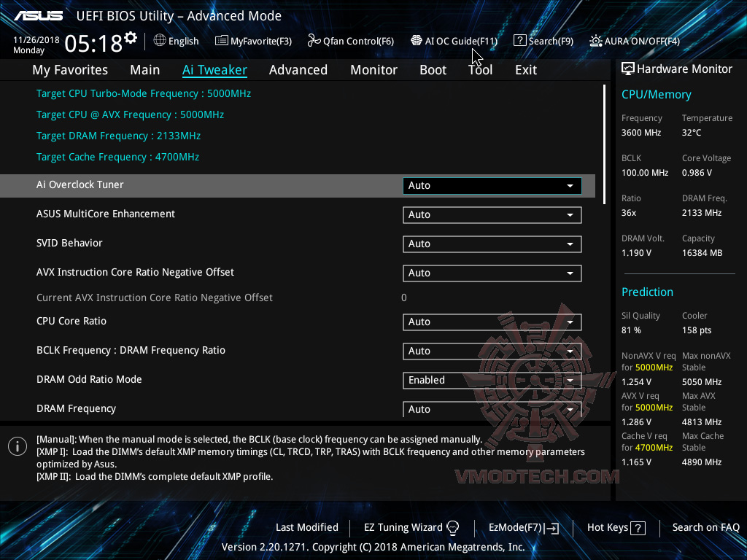747x560 pixels.
Task: Click the settings gear icon beside the clock
Action: 131,38
